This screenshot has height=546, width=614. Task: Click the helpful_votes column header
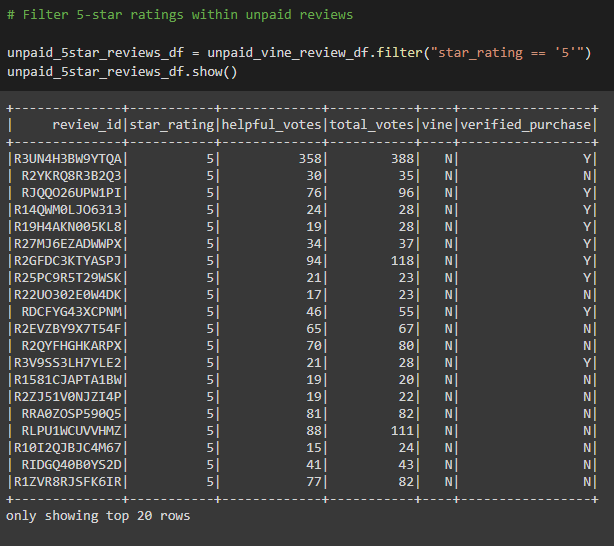tap(271, 125)
